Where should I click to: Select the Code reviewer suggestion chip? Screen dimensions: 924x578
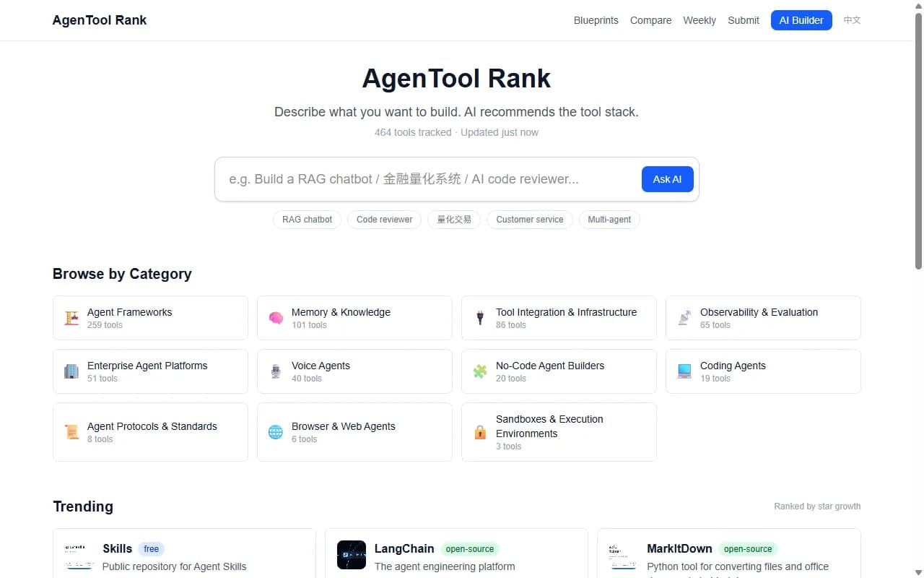[385, 220]
